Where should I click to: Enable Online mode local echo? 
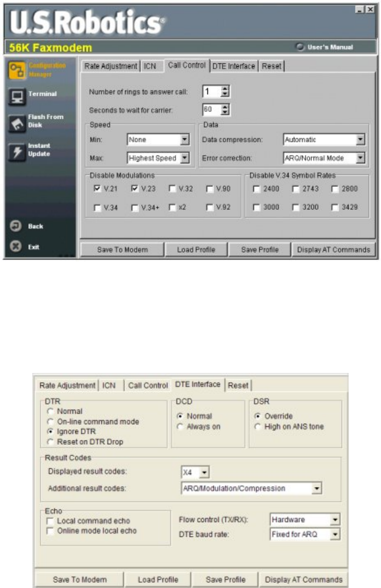pyautogui.click(x=50, y=531)
